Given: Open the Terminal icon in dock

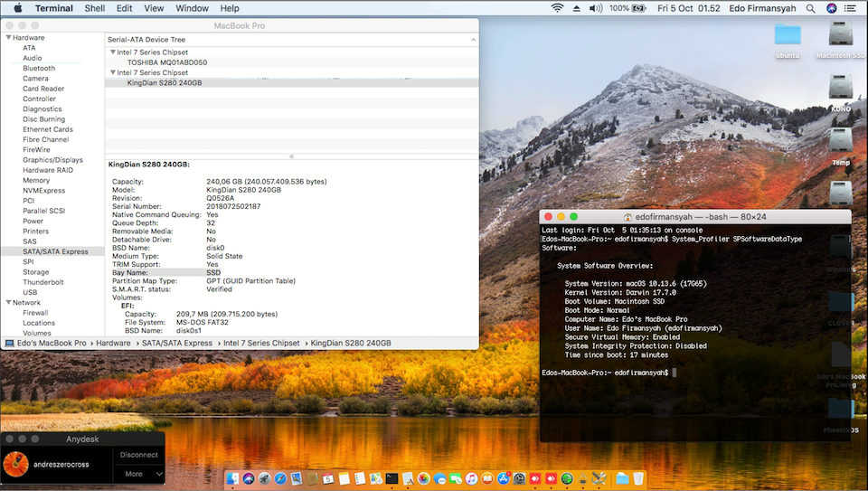Looking at the screenshot, I should coord(392,478).
